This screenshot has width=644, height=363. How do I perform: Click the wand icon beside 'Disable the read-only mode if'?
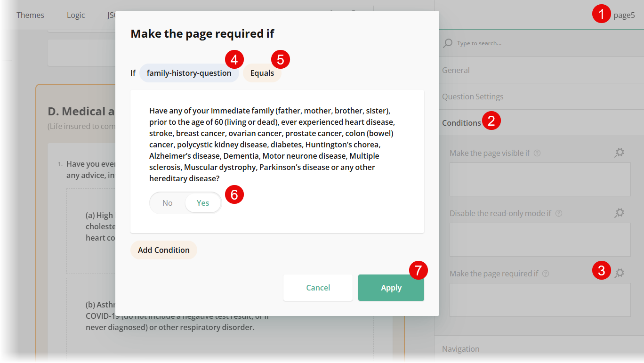tap(619, 213)
